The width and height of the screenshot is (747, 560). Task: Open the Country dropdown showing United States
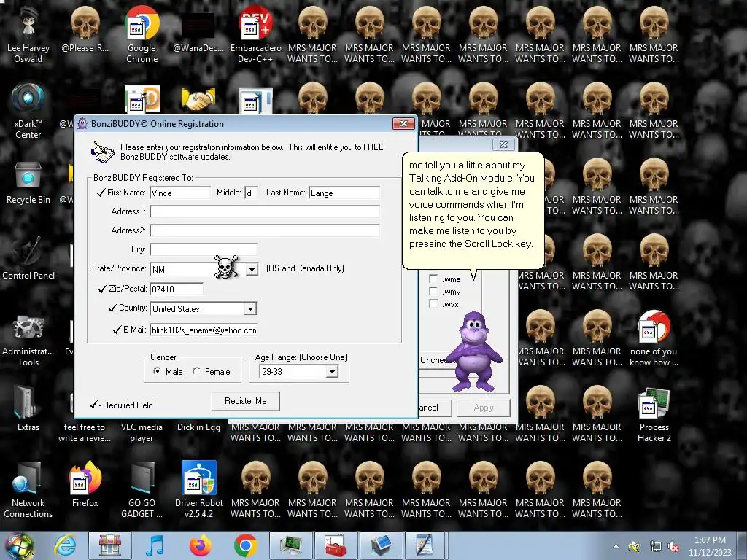[x=250, y=309]
